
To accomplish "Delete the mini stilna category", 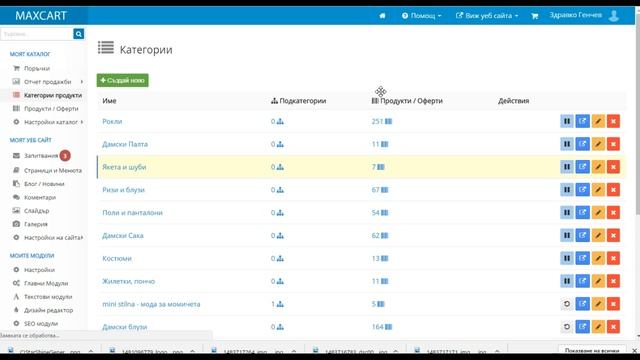I will (613, 304).
